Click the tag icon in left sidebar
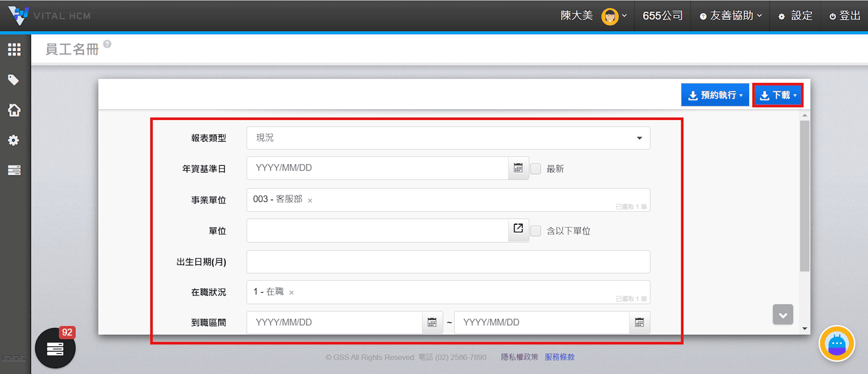The height and width of the screenshot is (374, 868). (14, 80)
